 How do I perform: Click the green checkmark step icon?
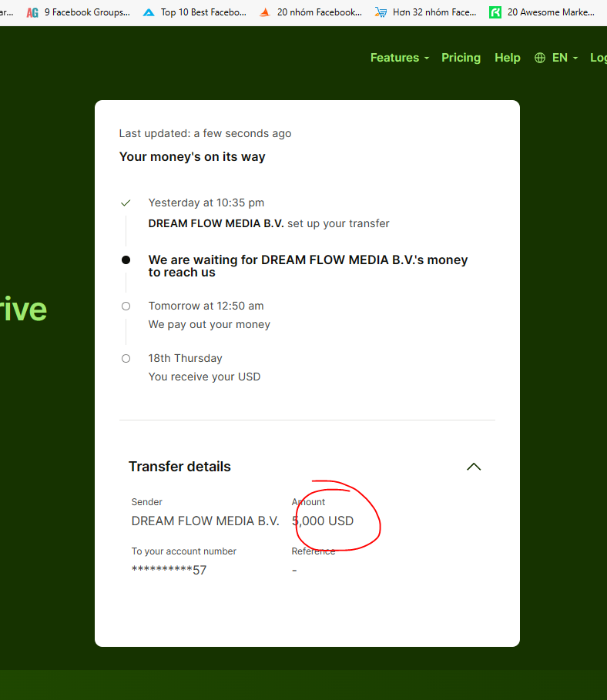[x=126, y=203]
